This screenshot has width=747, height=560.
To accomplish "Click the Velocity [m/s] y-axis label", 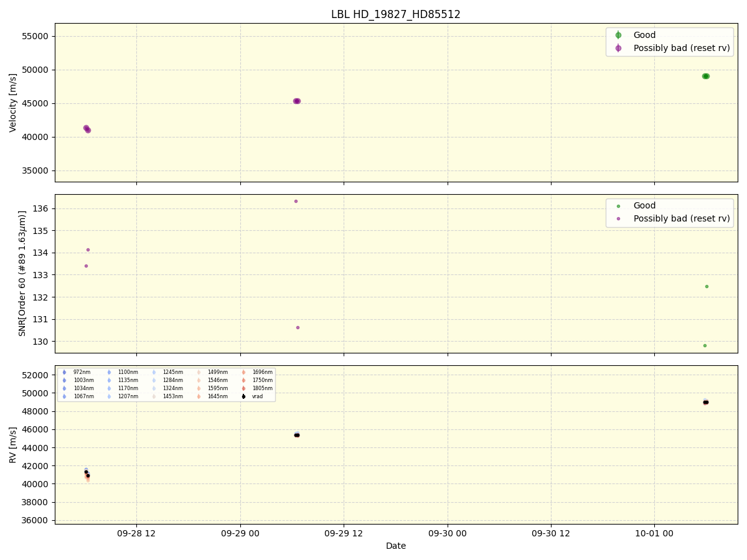I will click(13, 103).
